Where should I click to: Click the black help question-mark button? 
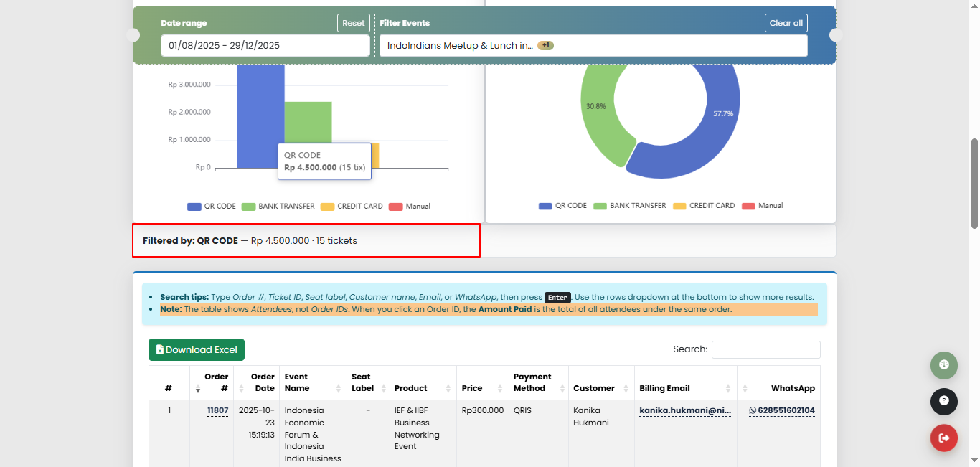943,401
